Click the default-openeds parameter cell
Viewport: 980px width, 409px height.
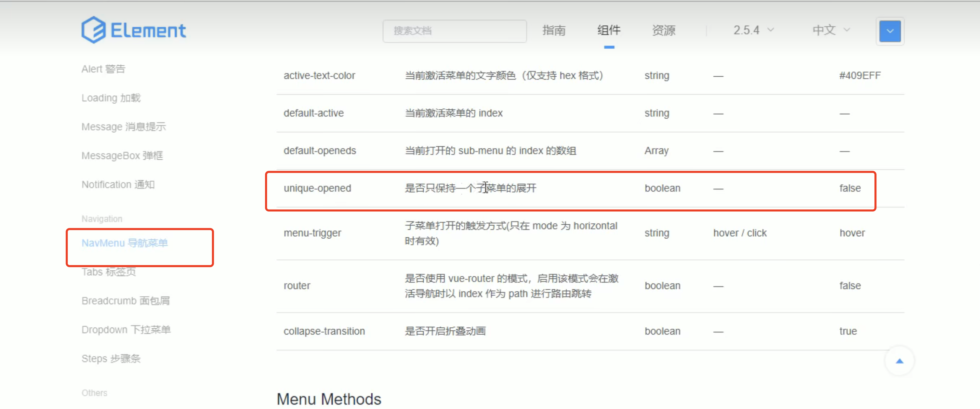click(320, 151)
